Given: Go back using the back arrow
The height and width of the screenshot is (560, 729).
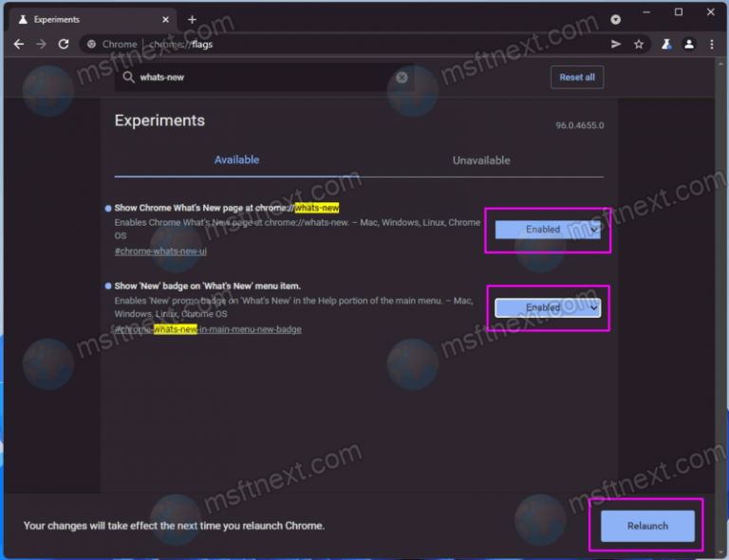Looking at the screenshot, I should coord(19,45).
